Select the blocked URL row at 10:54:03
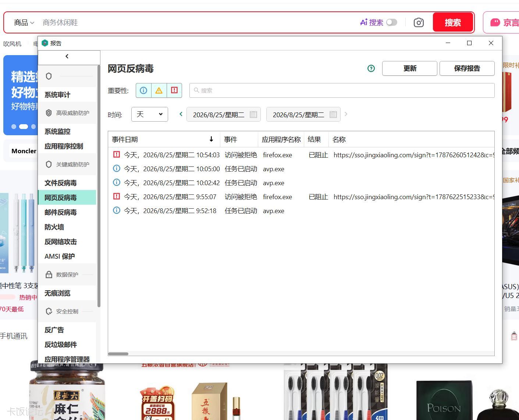The width and height of the screenshot is (519, 420). (x=301, y=155)
